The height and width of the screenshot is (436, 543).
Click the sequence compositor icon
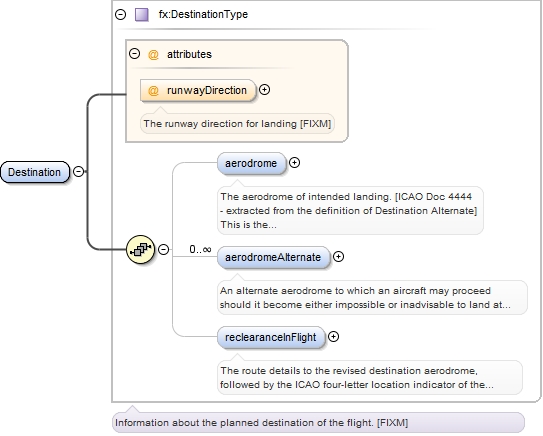point(141,249)
